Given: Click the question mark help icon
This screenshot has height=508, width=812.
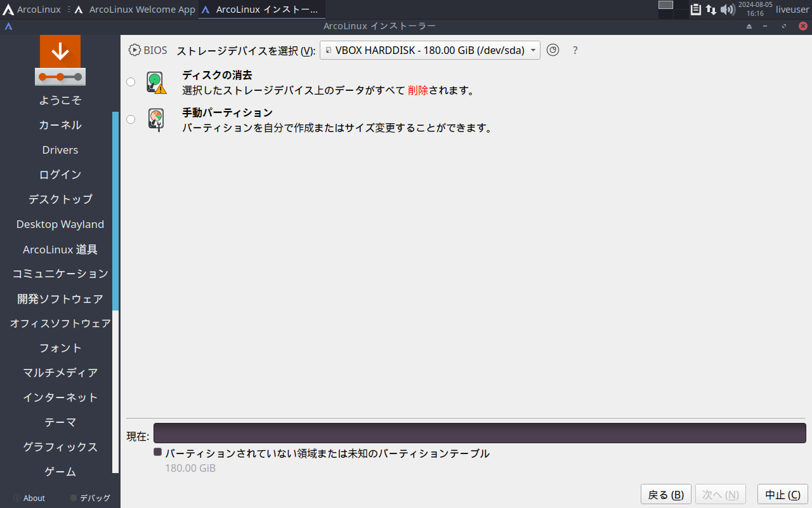Looking at the screenshot, I should [575, 50].
